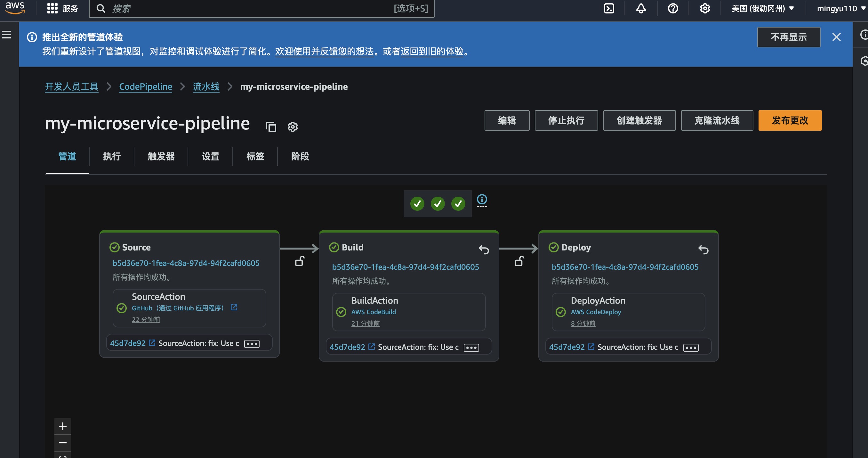Screen dimensions: 868x458
Task: Expand commit message ellipsis in Build stage
Action: coord(471,348)
